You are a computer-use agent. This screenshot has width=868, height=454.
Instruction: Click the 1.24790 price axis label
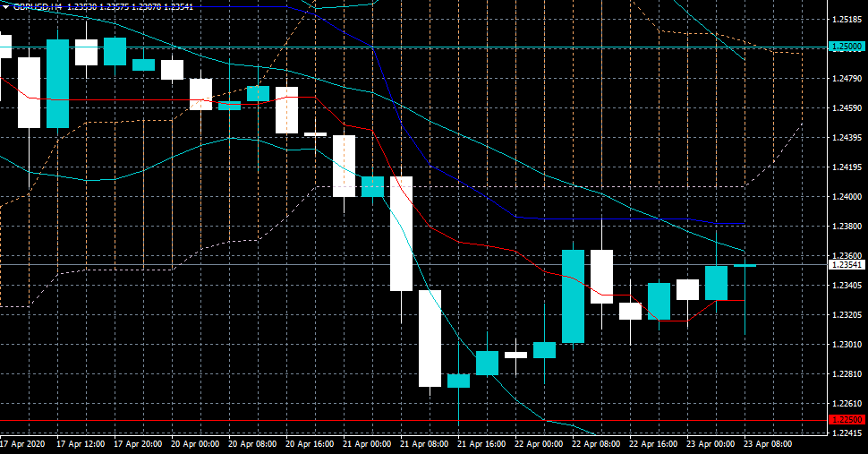pos(847,78)
